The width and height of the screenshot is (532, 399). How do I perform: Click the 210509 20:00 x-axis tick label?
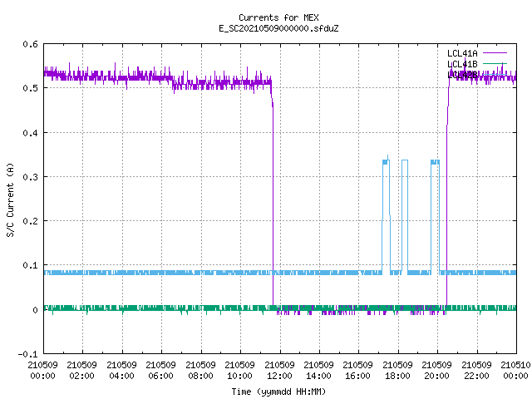pos(436,371)
